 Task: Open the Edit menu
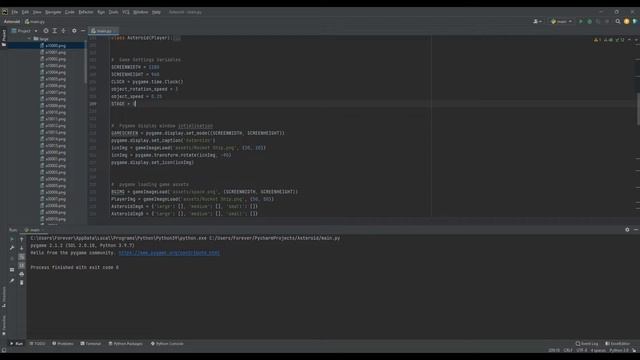coord(25,12)
